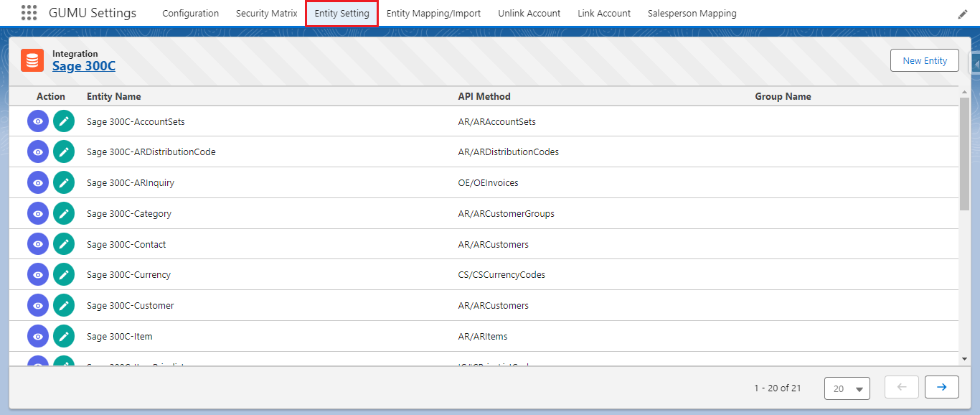Click the orange Integration database icon

click(x=32, y=60)
